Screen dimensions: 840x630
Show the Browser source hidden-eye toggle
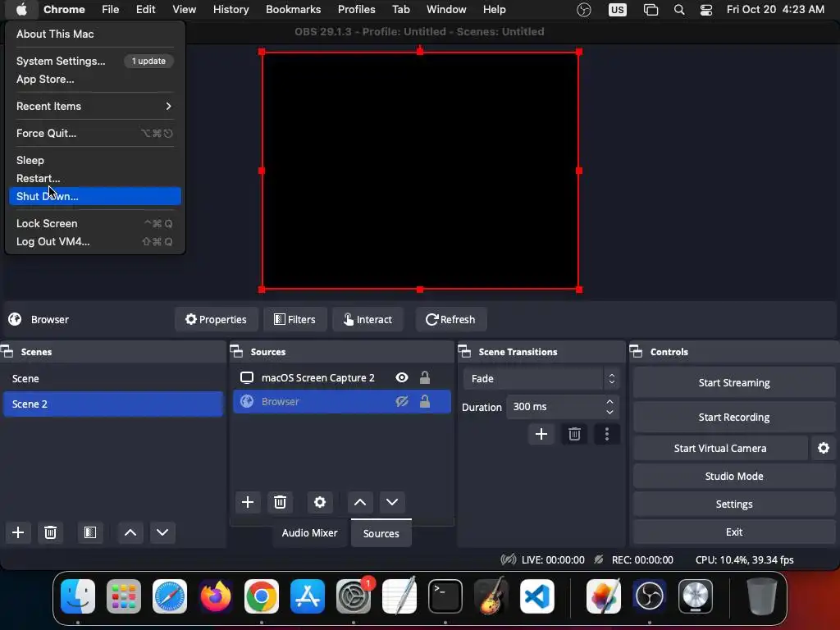tap(402, 401)
